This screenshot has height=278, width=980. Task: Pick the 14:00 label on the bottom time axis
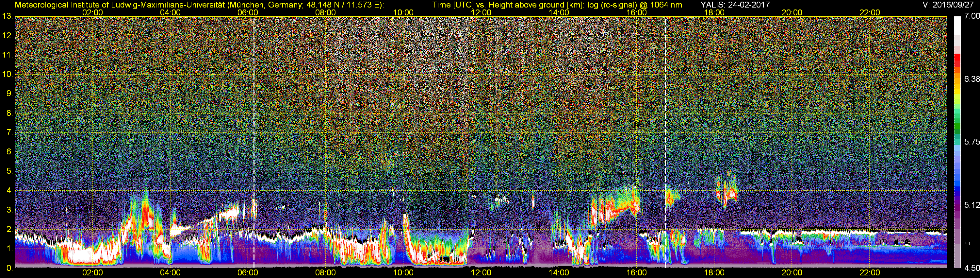click(559, 273)
